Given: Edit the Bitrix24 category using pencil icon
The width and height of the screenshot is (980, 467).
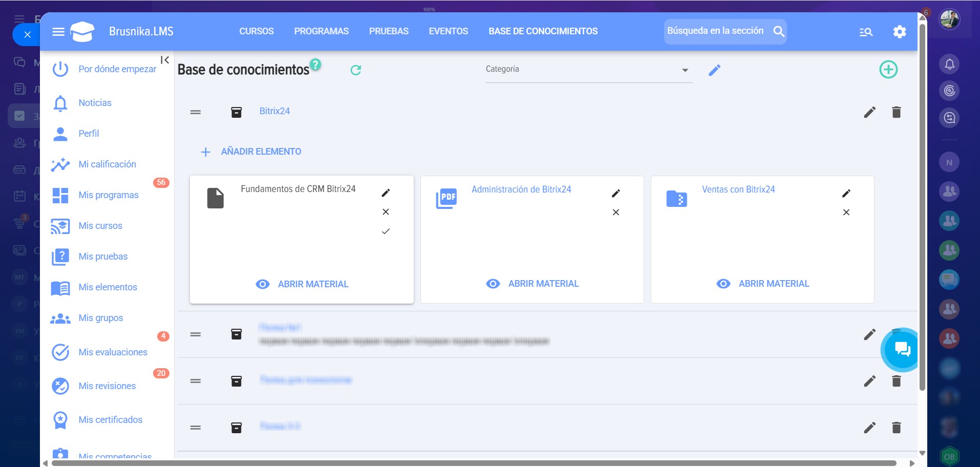Looking at the screenshot, I should coord(869,112).
